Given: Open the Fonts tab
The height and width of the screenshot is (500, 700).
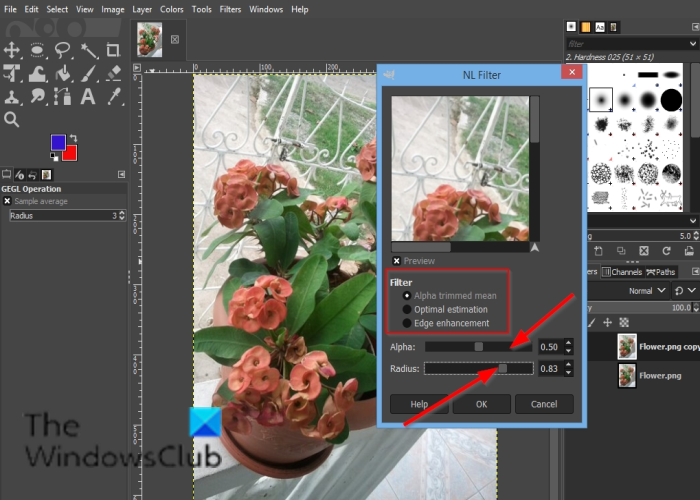Looking at the screenshot, I should click(x=600, y=27).
